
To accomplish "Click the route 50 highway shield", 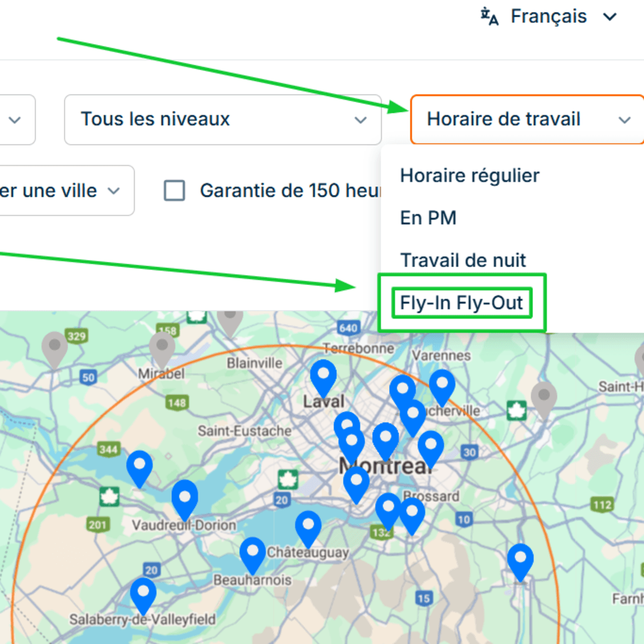I will (88, 377).
